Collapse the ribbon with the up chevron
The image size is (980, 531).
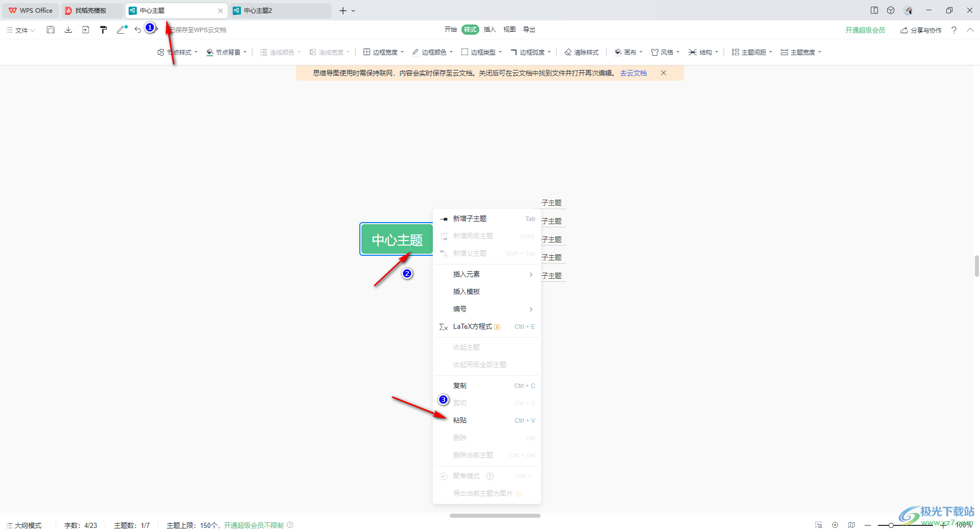click(970, 30)
